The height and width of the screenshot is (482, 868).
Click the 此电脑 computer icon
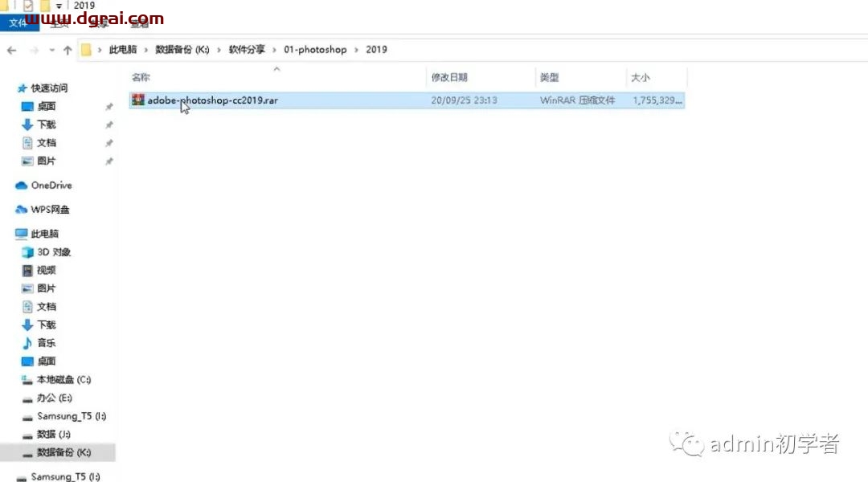pos(22,234)
